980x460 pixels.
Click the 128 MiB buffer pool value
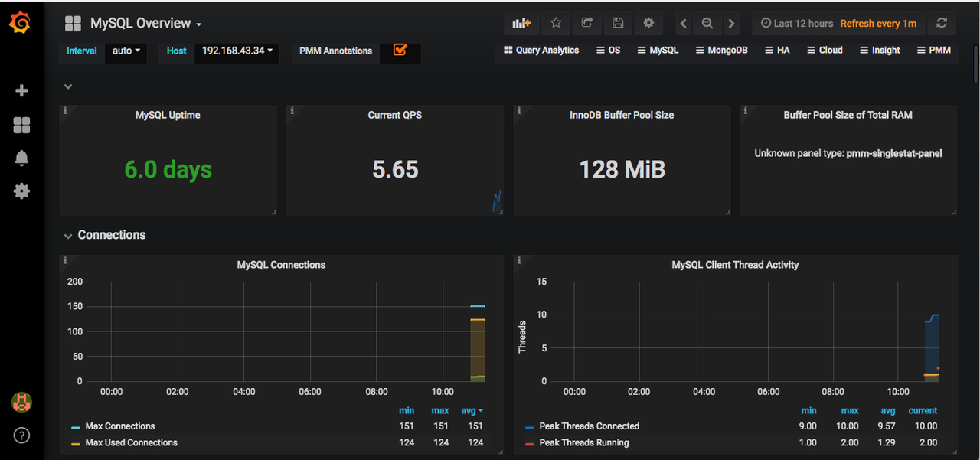click(x=622, y=169)
